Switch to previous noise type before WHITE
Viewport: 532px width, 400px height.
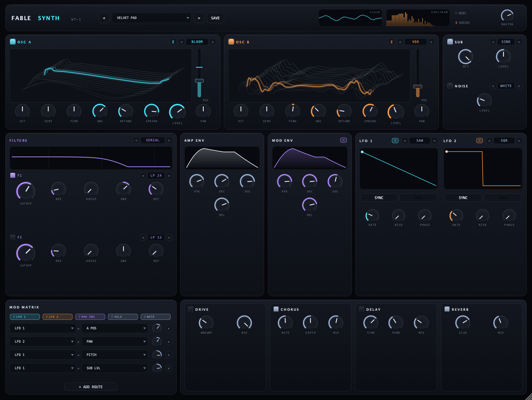pyautogui.click(x=493, y=86)
